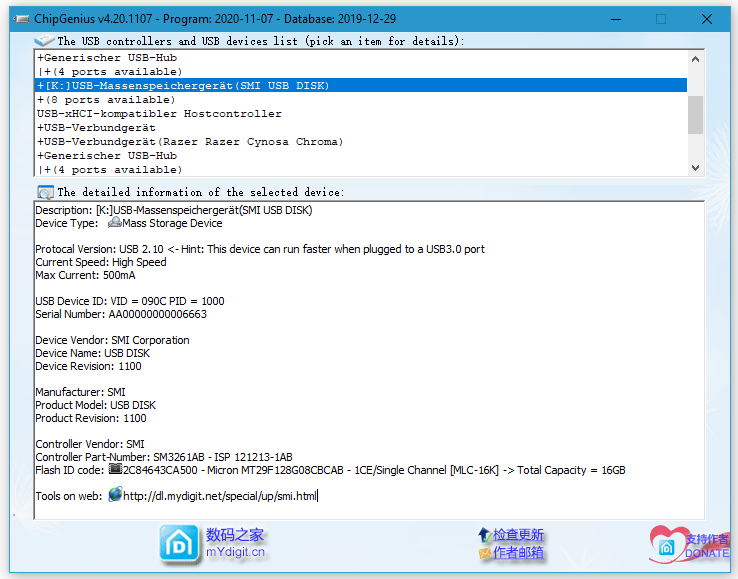738x579 pixels.
Task: Select [K:]USB-Massenspeichergerät (SMI USB DISK) entry
Action: click(361, 86)
